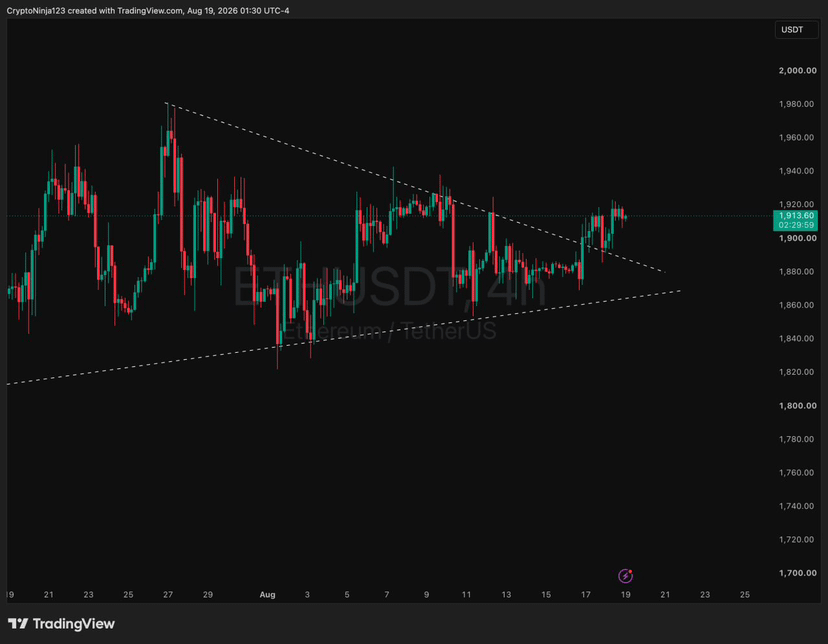Click the Aug label on time axis
The width and height of the screenshot is (828, 644).
pos(267,594)
